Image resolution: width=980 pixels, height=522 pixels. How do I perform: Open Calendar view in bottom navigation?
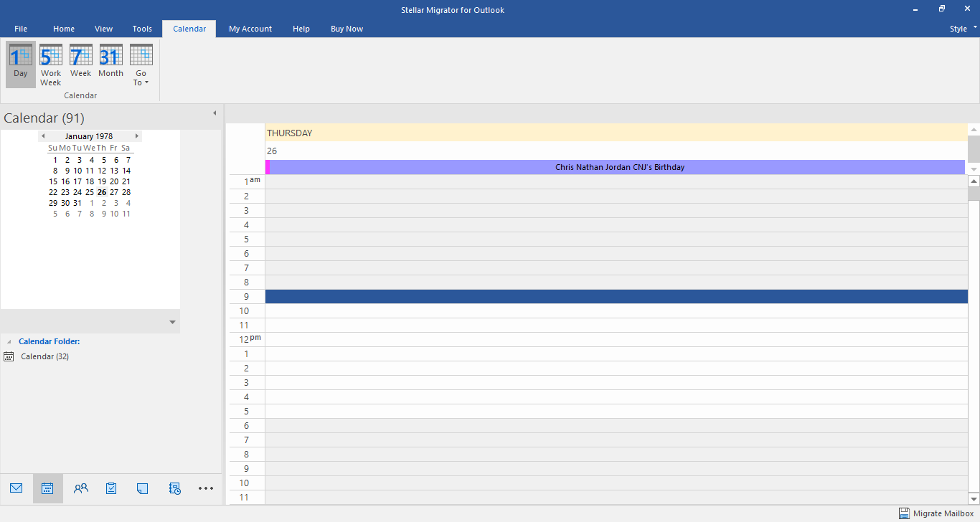(47, 488)
